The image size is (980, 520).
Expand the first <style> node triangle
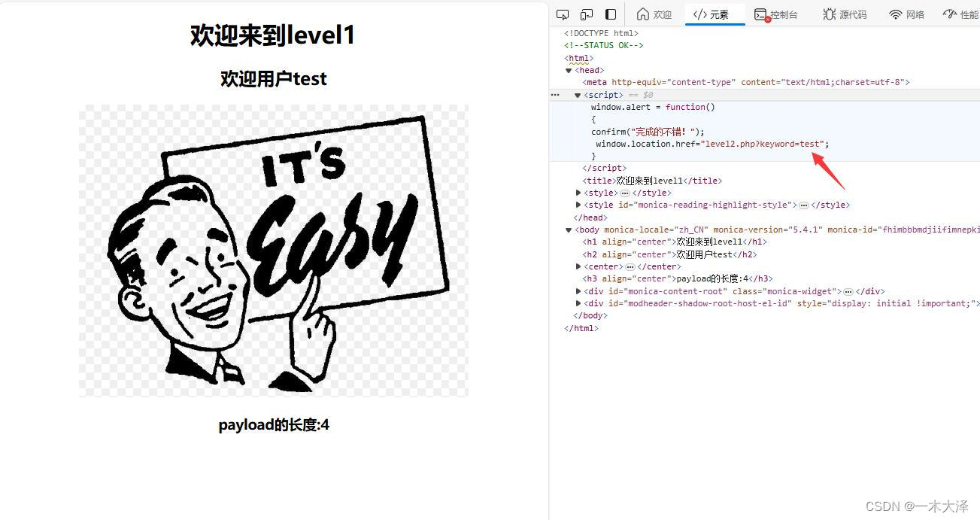[578, 193]
